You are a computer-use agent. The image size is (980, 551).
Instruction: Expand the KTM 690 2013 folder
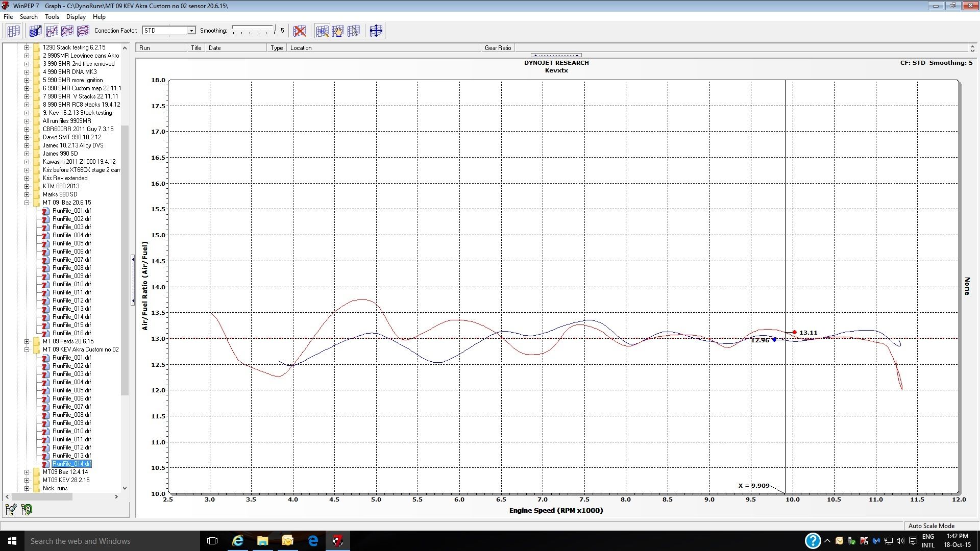click(27, 186)
